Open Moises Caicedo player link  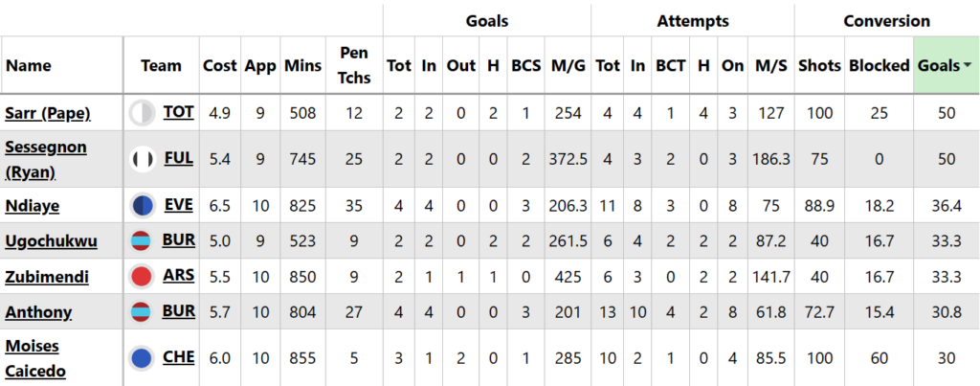pyautogui.click(x=35, y=358)
